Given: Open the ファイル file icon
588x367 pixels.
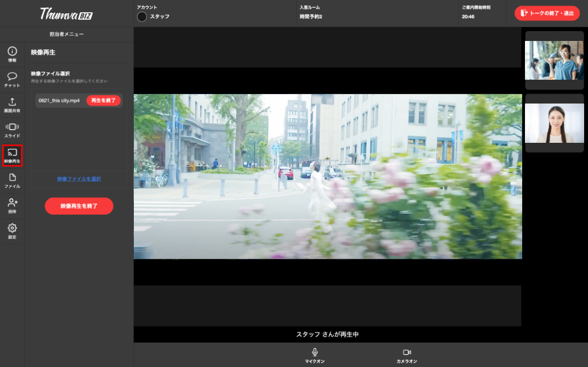Looking at the screenshot, I should tap(12, 180).
